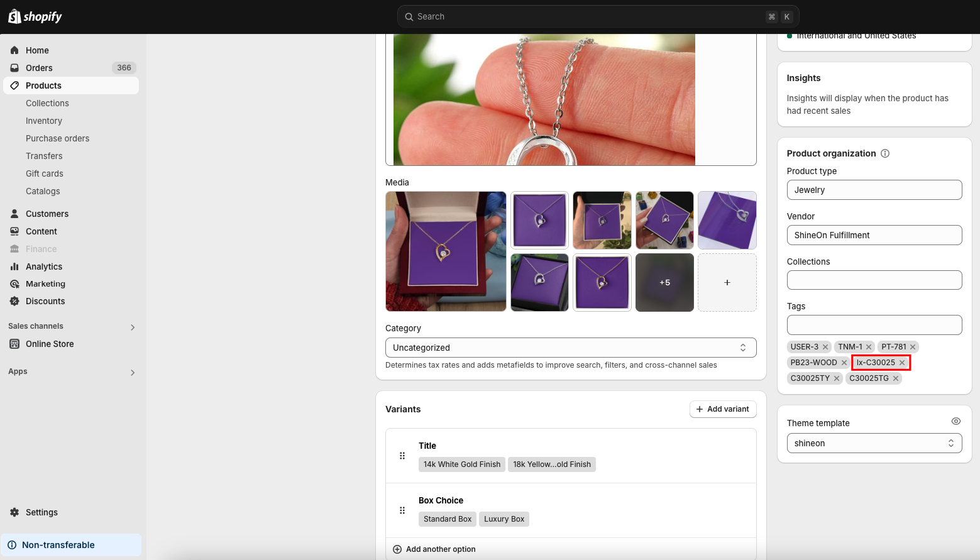Click the Home house icon
Viewport: 980px width, 560px height.
tap(14, 50)
